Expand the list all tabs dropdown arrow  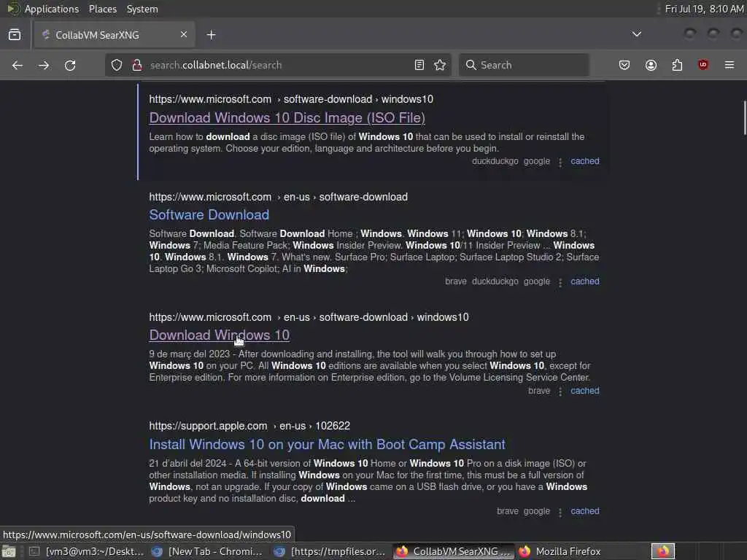click(636, 34)
